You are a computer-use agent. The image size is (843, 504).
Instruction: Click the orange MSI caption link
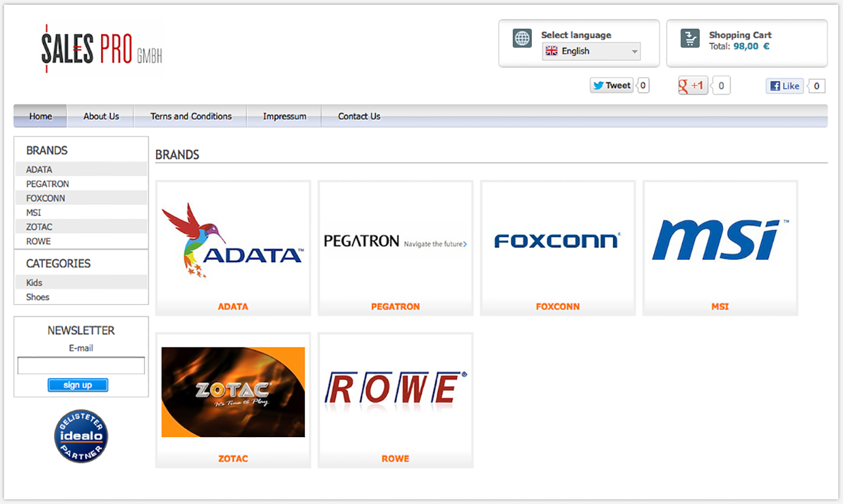720,307
